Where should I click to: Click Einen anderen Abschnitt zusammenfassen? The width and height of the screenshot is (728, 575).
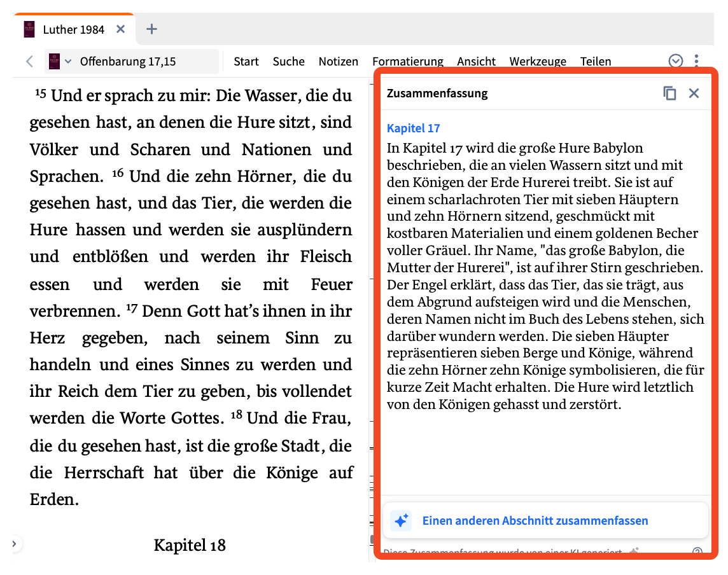point(545,521)
